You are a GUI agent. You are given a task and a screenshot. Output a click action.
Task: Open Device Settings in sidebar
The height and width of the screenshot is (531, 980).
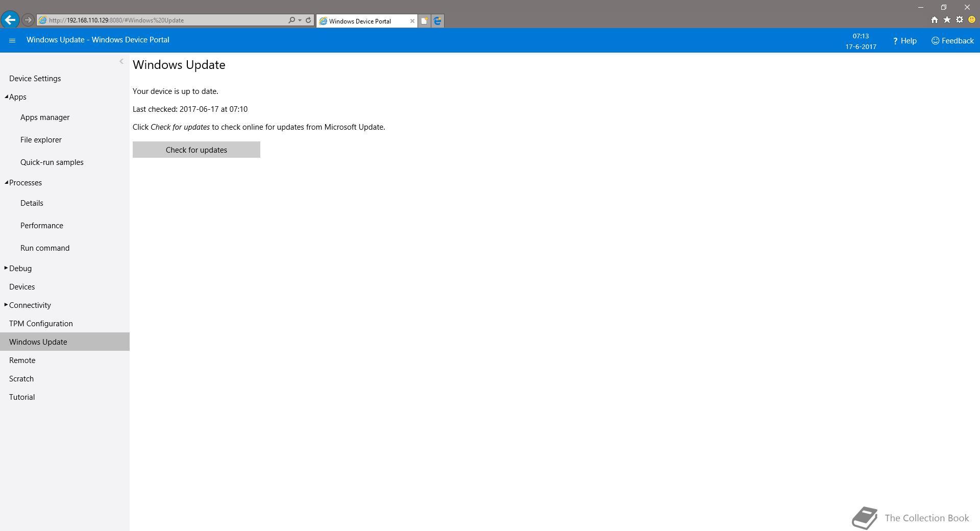35,79
